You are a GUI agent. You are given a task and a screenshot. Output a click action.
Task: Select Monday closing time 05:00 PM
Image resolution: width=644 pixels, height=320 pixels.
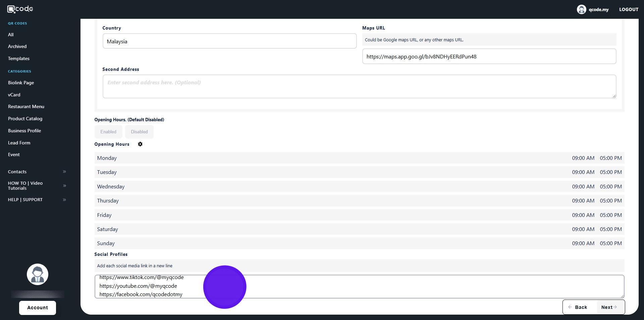(x=611, y=158)
